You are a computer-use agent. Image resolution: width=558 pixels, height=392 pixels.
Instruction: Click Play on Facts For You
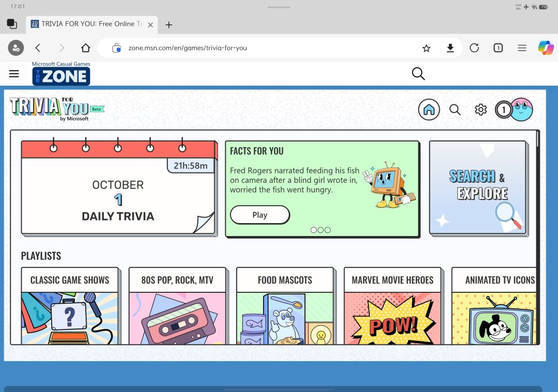[260, 215]
